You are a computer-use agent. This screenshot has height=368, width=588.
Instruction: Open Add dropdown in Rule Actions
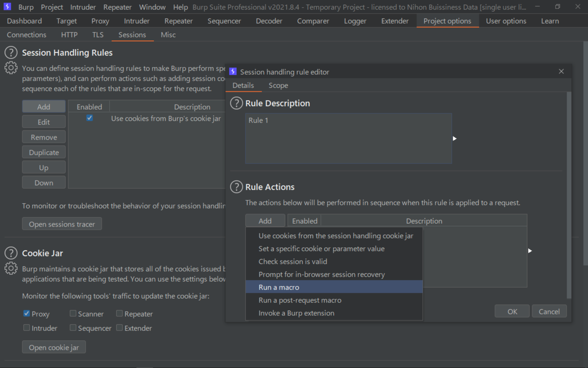(x=265, y=221)
